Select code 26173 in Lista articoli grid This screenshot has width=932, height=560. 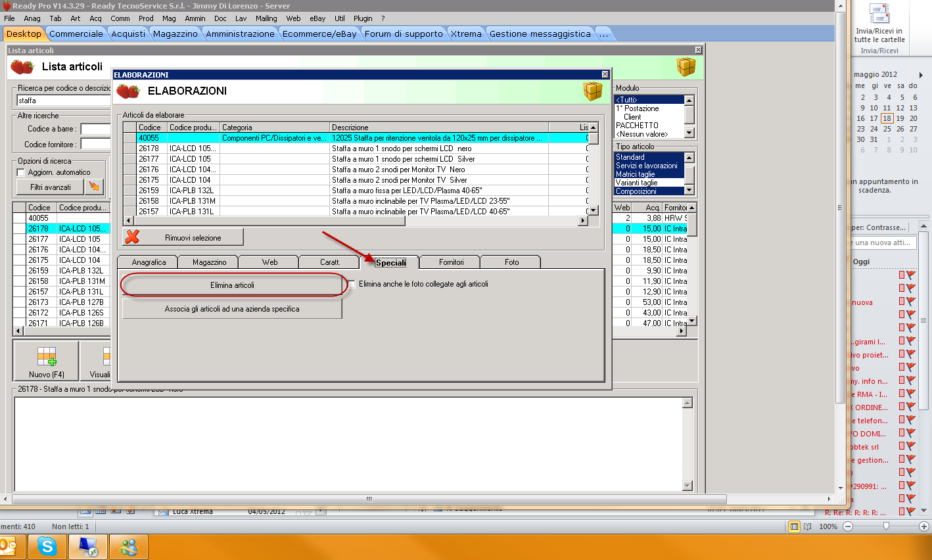[x=38, y=302]
